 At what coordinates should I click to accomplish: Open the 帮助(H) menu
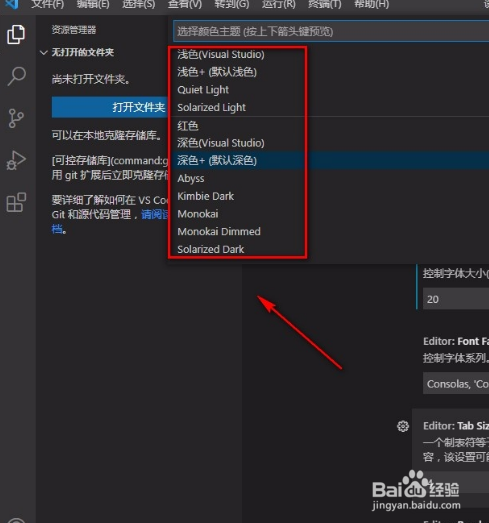tap(372, 4)
